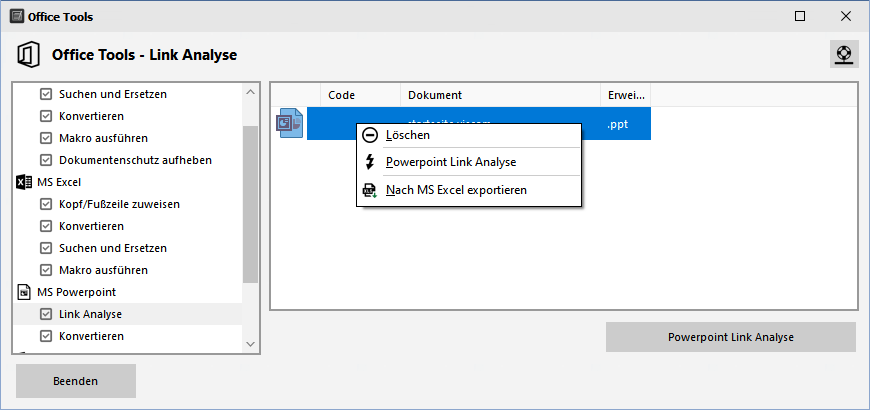Click the lightning bolt icon in context menu
Viewport: 870px width, 410px height.
pyautogui.click(x=370, y=162)
